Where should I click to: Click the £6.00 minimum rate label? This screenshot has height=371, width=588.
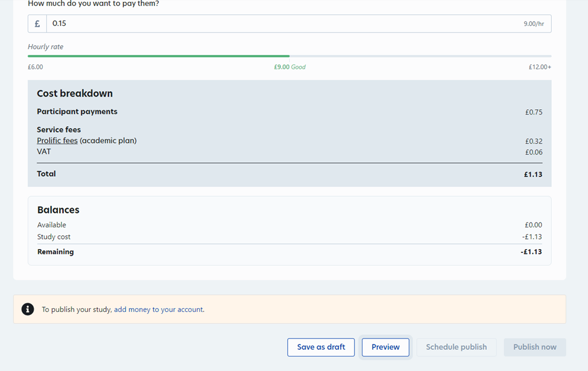pos(36,67)
